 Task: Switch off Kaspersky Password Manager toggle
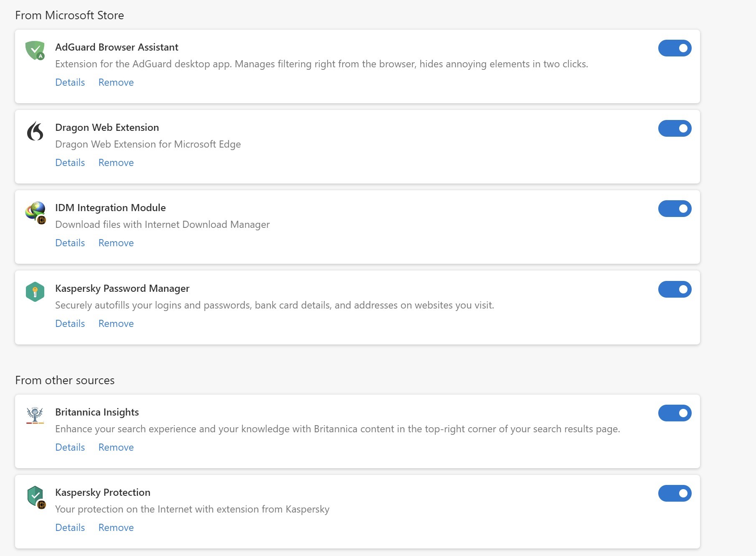point(675,289)
